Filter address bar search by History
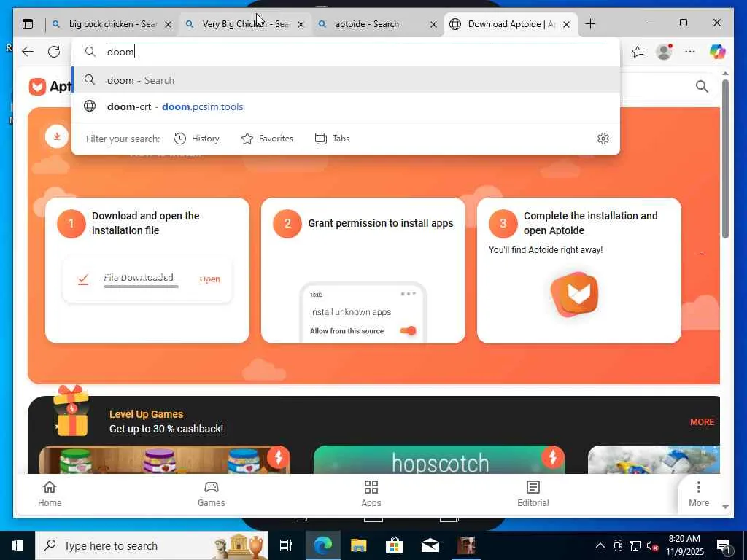747x560 pixels. pyautogui.click(x=197, y=139)
